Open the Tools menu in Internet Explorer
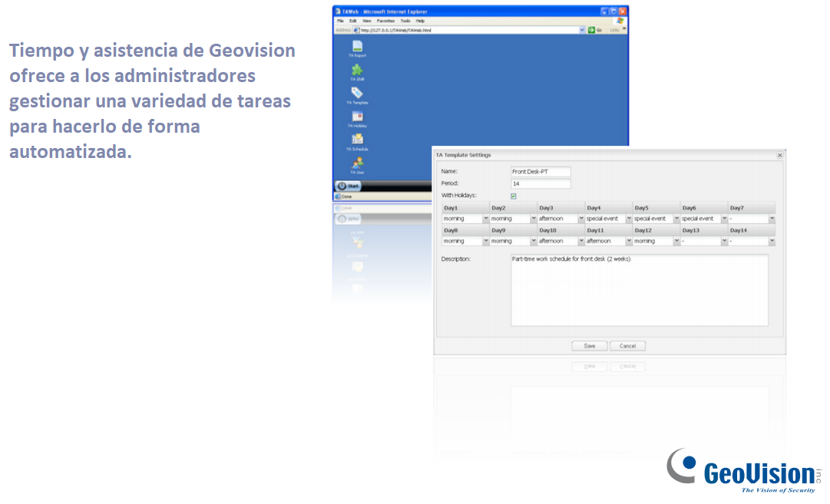The width and height of the screenshot is (830, 504). (x=405, y=21)
